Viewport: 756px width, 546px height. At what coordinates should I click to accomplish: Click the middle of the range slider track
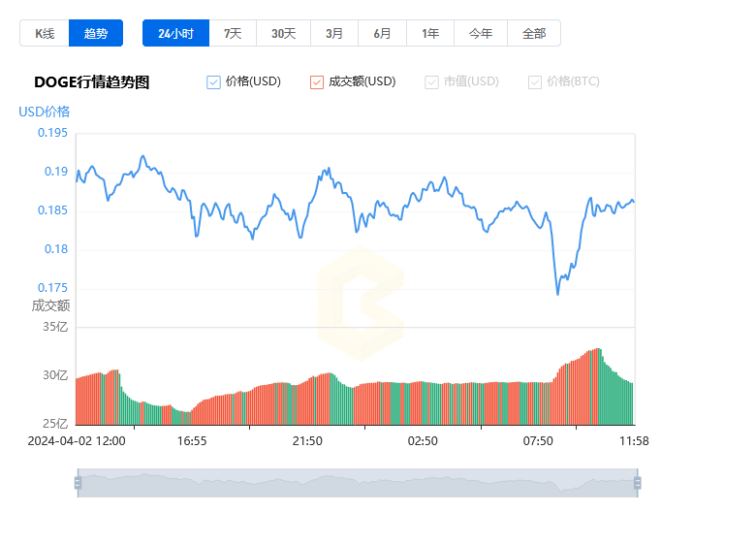[357, 482]
